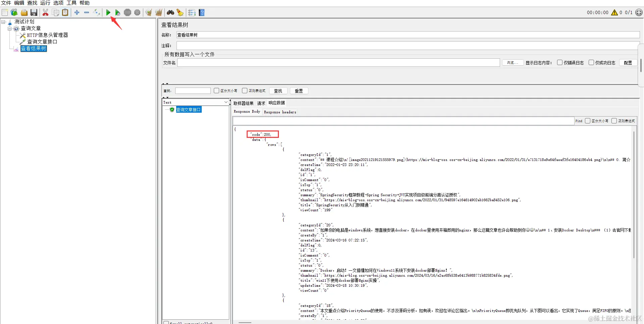Click the Cut scissors icon
The width and height of the screenshot is (644, 324).
pyautogui.click(x=46, y=13)
